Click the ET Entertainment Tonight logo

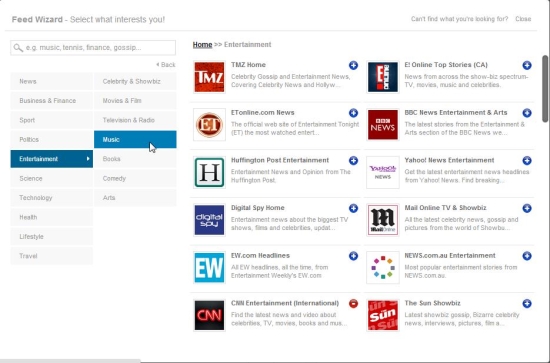(x=209, y=125)
